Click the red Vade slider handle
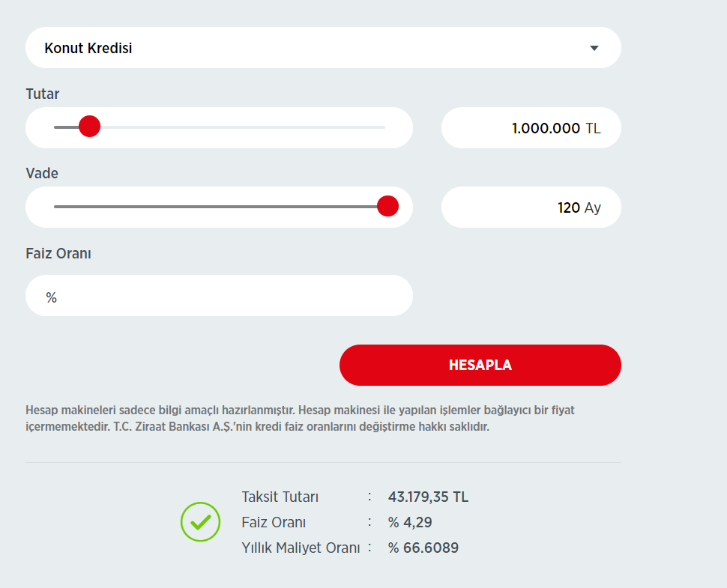This screenshot has height=588, width=727. coord(387,206)
